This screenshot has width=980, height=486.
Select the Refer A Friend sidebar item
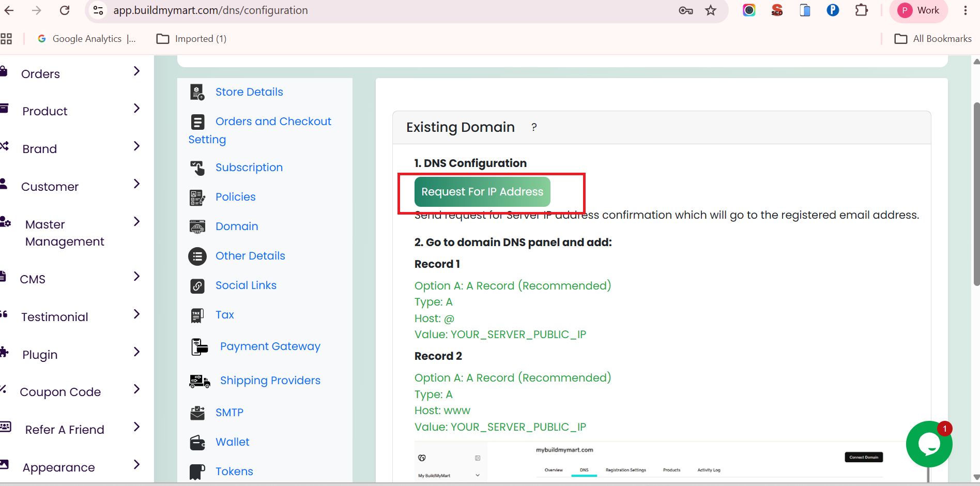point(65,430)
